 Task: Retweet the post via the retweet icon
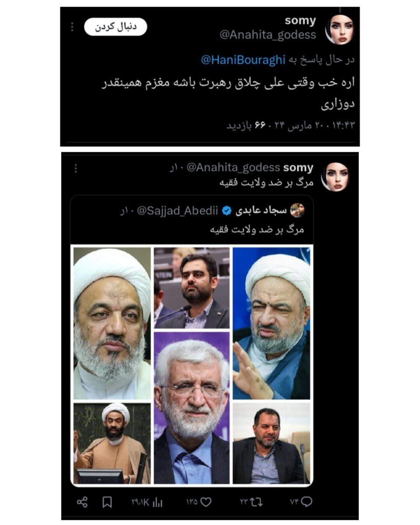tap(257, 502)
